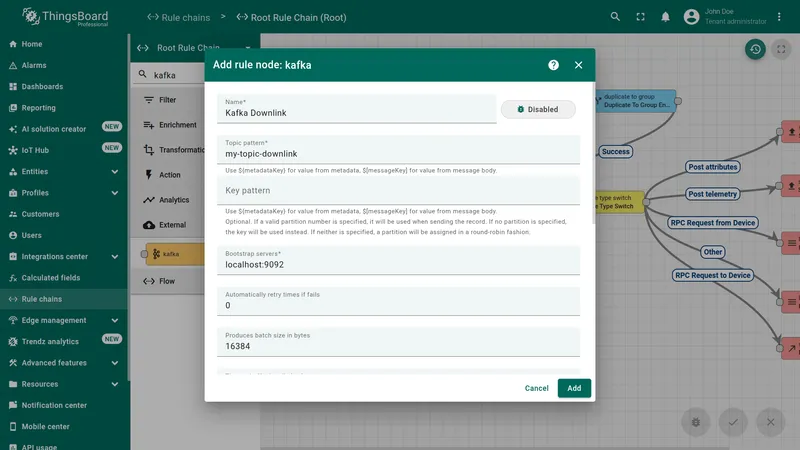Open Customers in the sidebar

[64, 214]
